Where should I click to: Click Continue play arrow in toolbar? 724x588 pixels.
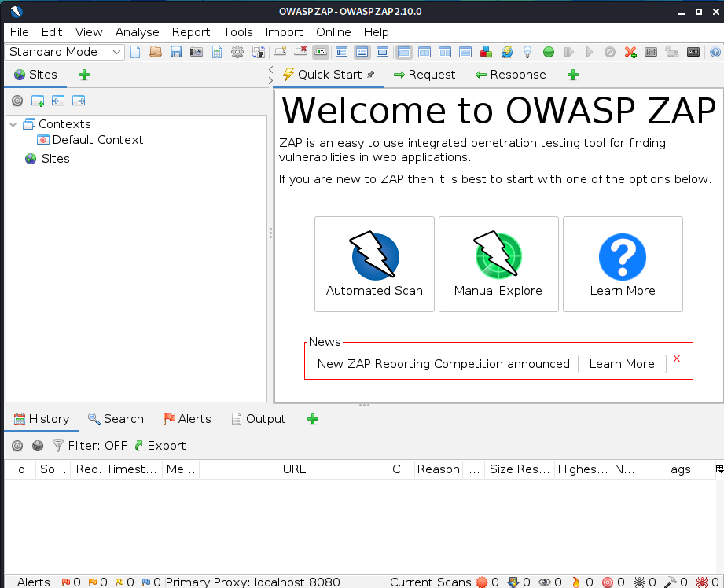[x=589, y=52]
